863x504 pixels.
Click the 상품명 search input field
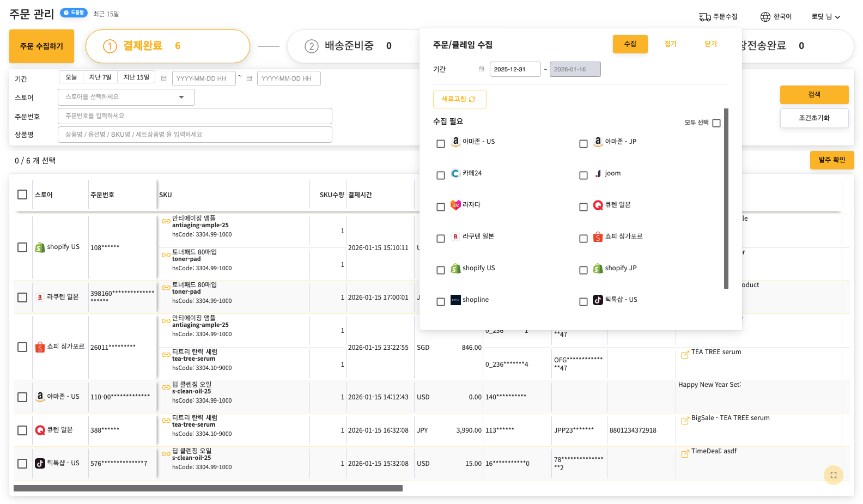tap(195, 135)
